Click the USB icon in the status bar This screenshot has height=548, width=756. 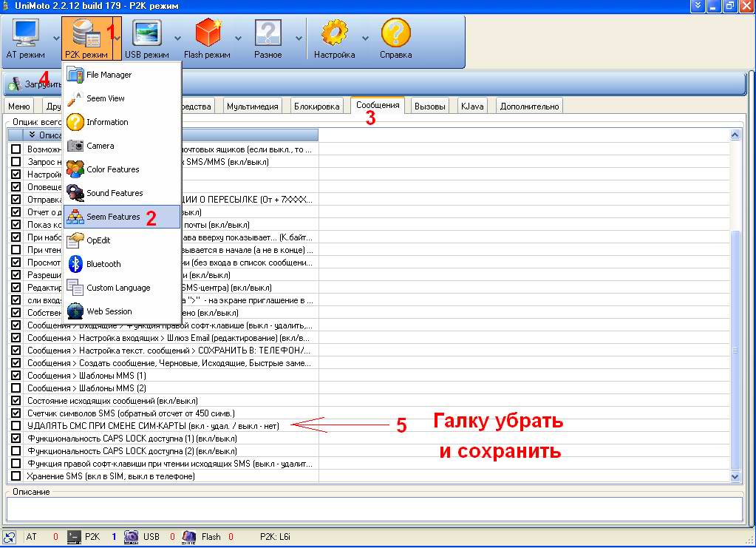(131, 537)
